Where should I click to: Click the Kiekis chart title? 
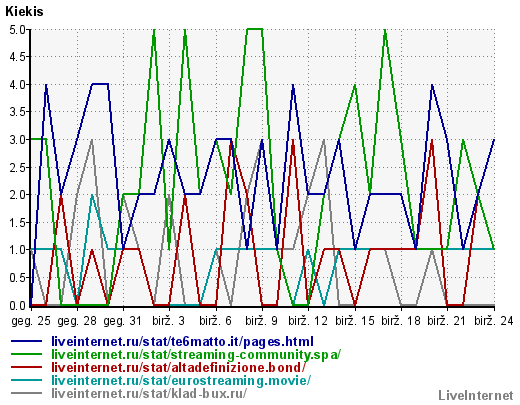(x=24, y=12)
